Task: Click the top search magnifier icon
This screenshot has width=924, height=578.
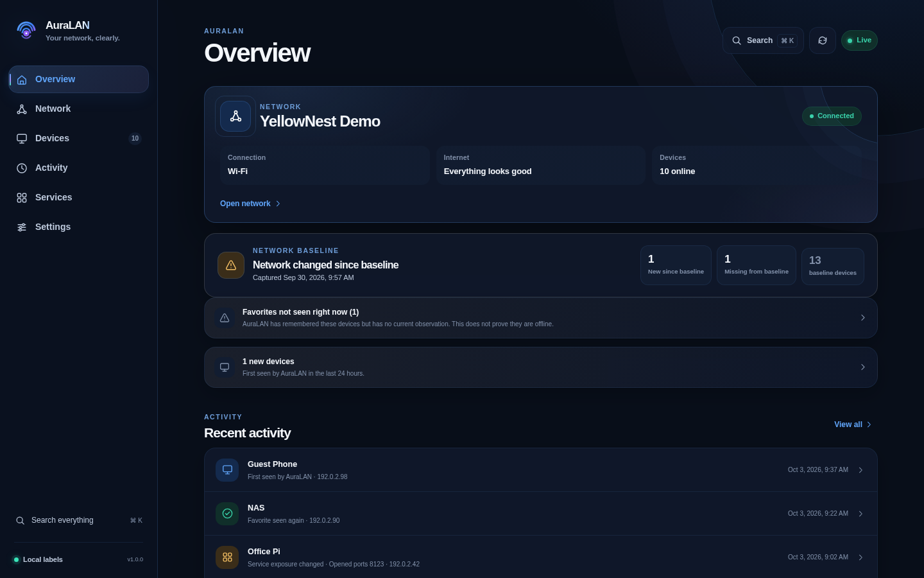Action: (737, 40)
